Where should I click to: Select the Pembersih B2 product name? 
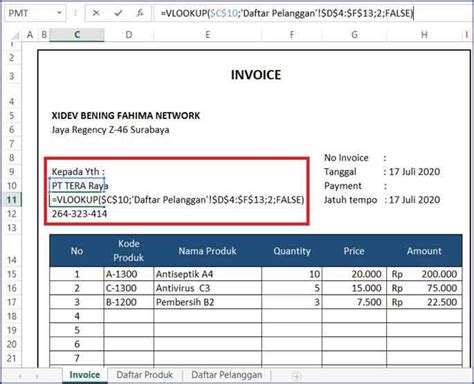point(208,302)
